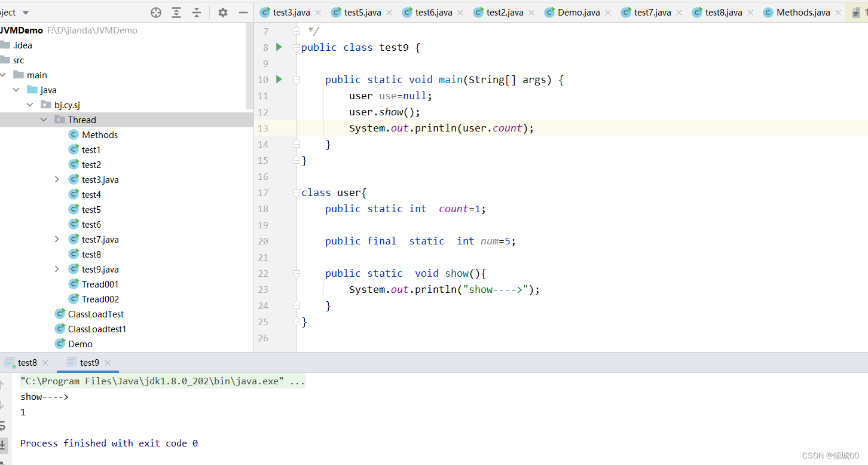The image size is (868, 465).
Task: Collapse the Thread package node
Action: (44, 120)
